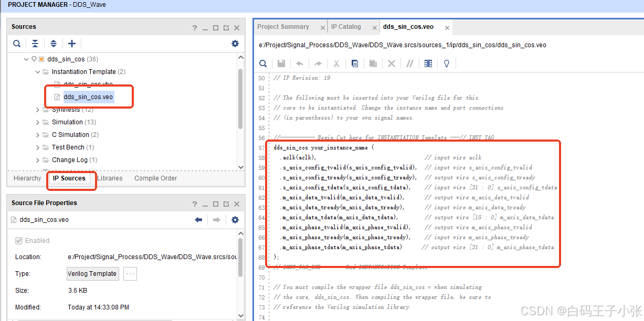Toggle the Enabled checkbox
Viewport: 644px width, 321px height.
19,241
